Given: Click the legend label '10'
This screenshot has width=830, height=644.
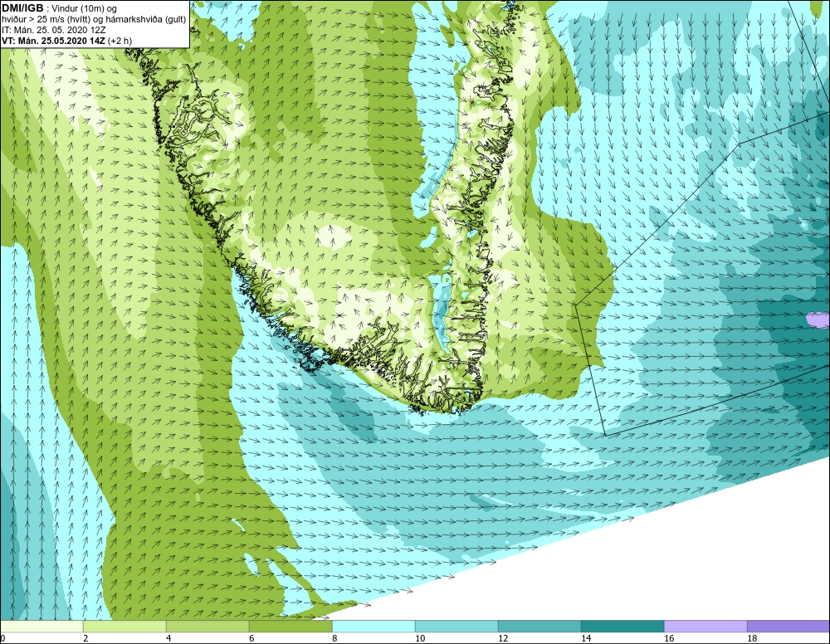Looking at the screenshot, I should (x=420, y=638).
